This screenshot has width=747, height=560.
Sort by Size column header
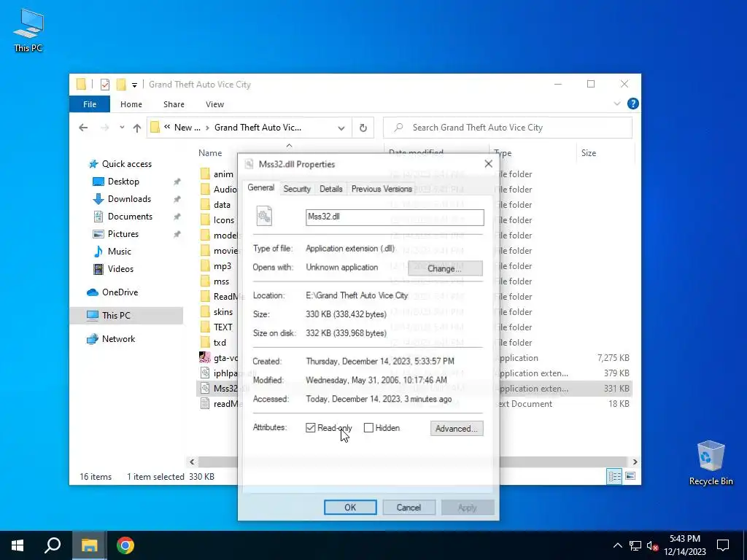point(589,153)
